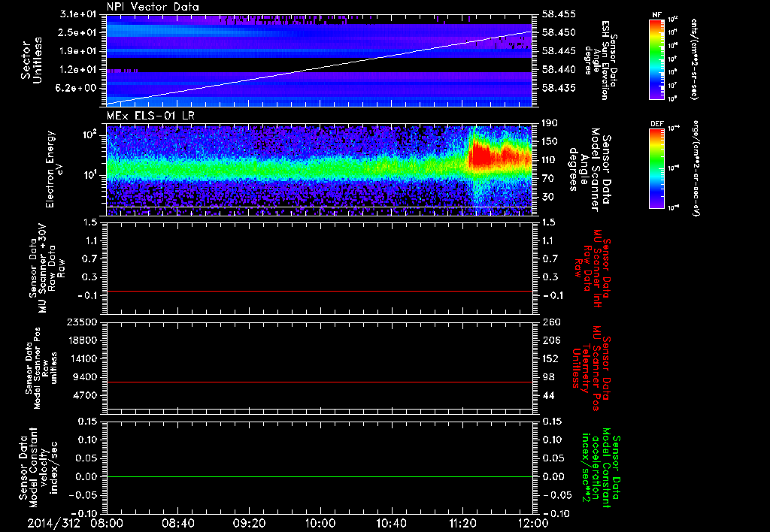Image resolution: width=770 pixels, height=532 pixels.
Task: Click the '44' telemetry tick value
Action: [548, 395]
